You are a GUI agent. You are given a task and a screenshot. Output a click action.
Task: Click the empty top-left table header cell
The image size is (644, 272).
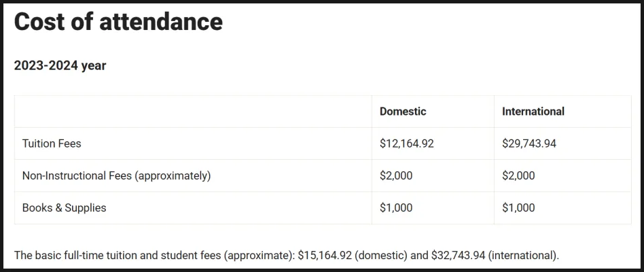(x=193, y=112)
